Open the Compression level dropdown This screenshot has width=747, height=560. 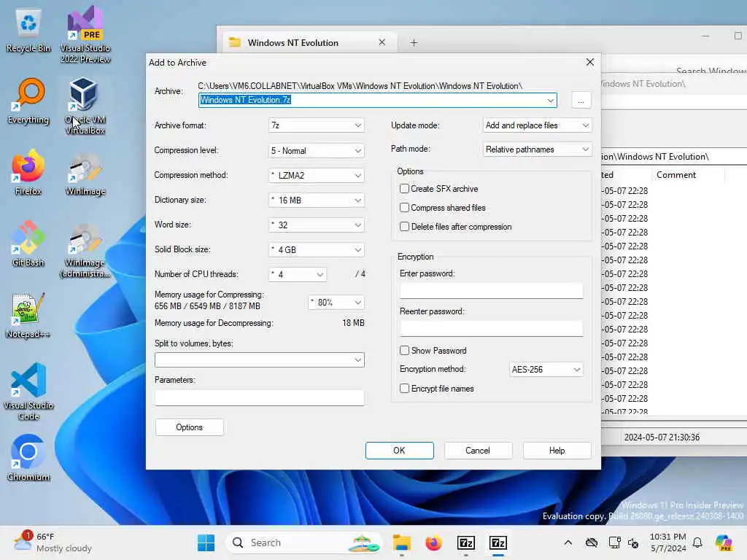click(x=317, y=150)
